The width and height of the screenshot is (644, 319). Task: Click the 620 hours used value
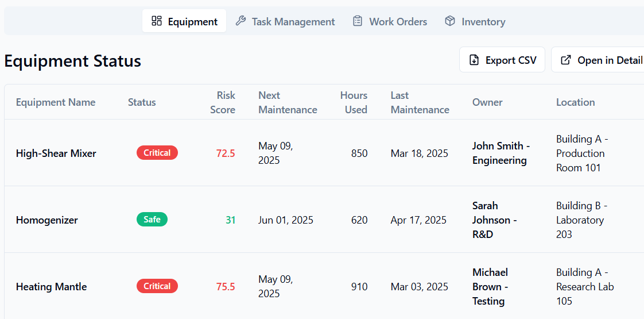tap(359, 220)
